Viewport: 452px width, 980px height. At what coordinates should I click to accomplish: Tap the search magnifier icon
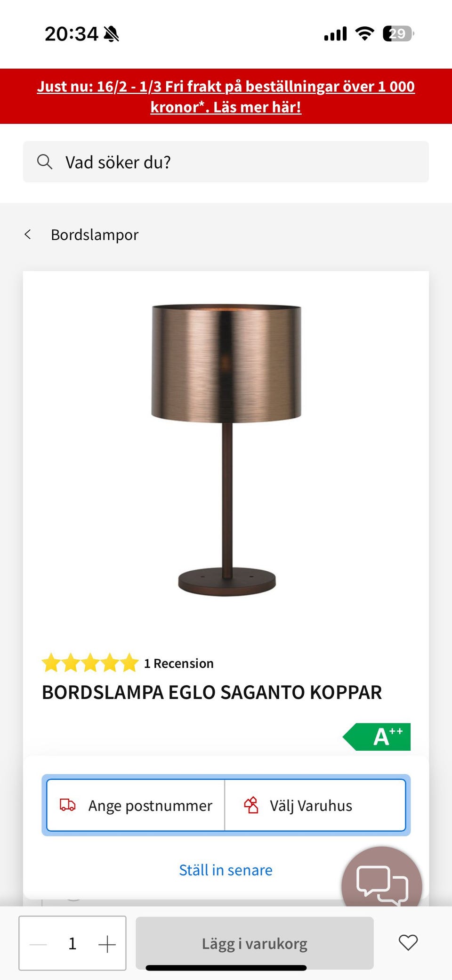click(x=45, y=162)
